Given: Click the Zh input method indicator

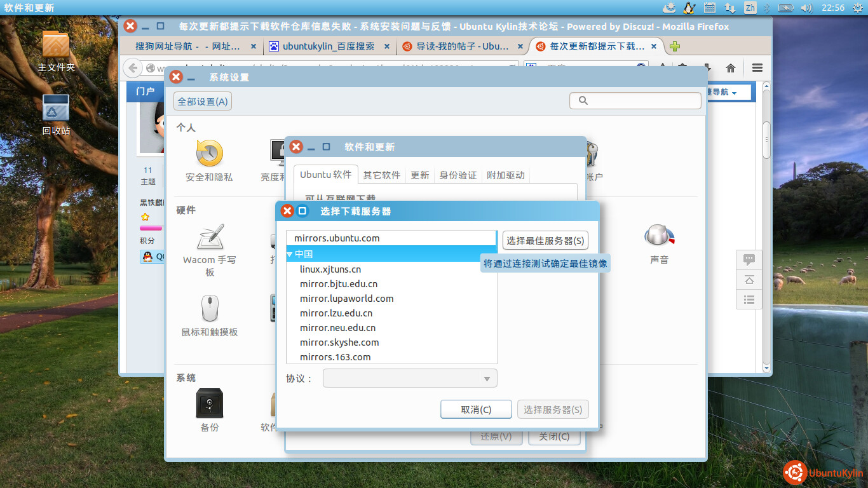Looking at the screenshot, I should [x=750, y=8].
